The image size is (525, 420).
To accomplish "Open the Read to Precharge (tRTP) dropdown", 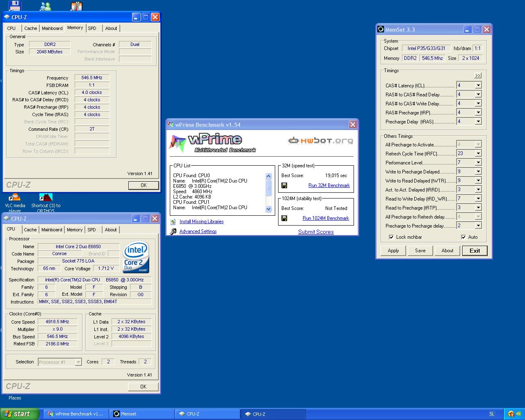I will [478, 208].
